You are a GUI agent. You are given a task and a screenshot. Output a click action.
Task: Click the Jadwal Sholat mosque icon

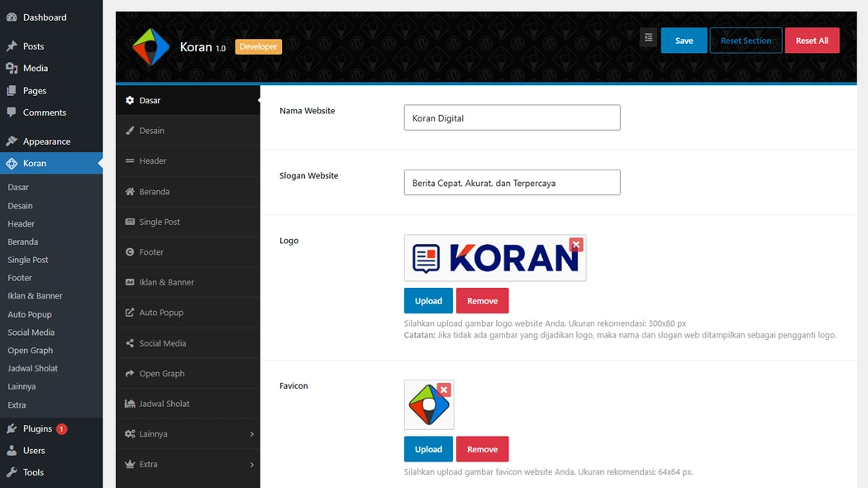click(130, 404)
